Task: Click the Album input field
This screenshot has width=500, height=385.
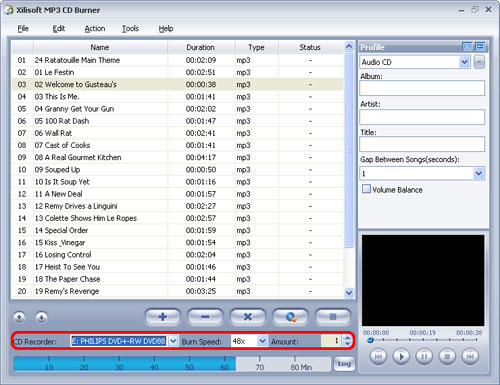Action: [422, 88]
